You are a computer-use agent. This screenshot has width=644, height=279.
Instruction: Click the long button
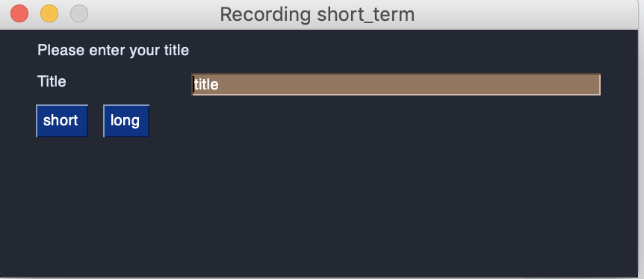click(126, 121)
